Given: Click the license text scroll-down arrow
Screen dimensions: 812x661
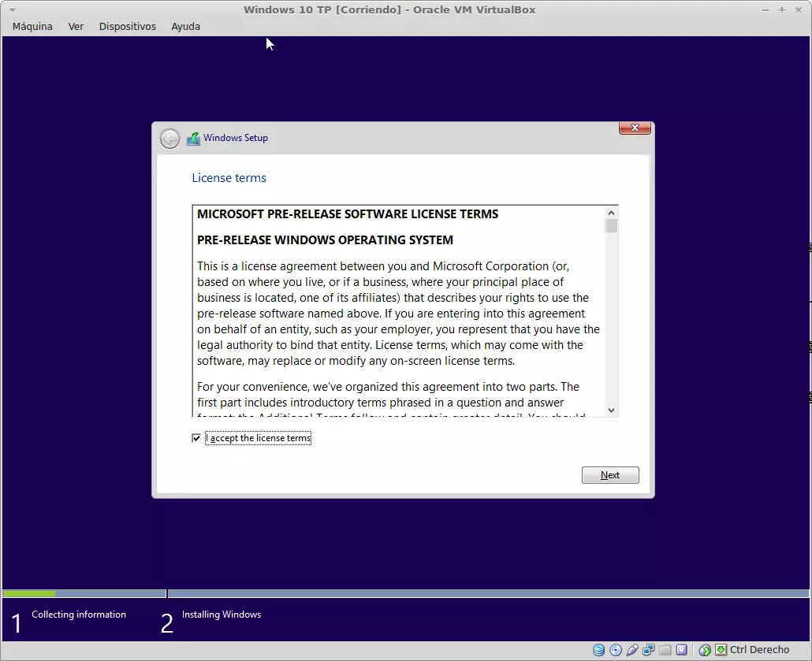Looking at the screenshot, I should point(611,410).
